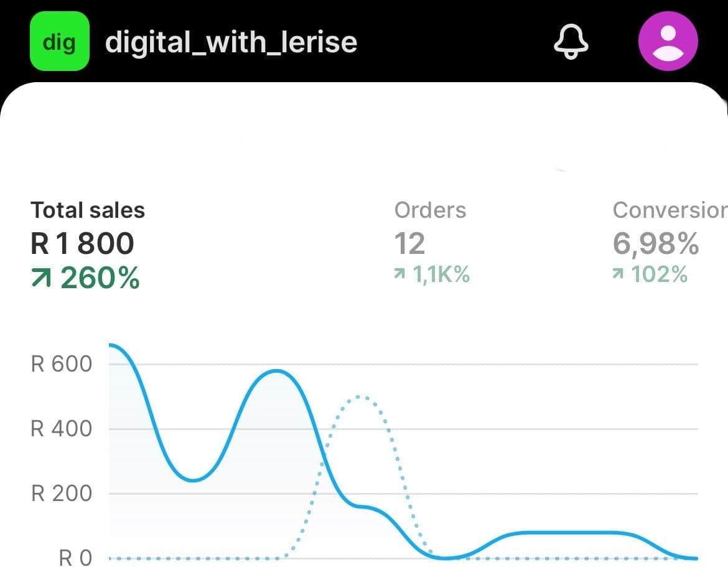
Task: Open the digital_with_lerise store switcher
Action: (x=231, y=42)
